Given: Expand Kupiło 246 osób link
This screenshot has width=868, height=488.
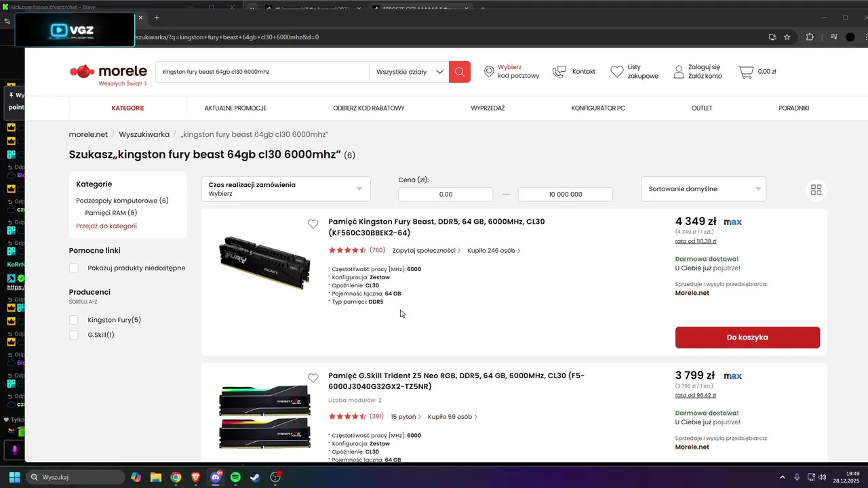Looking at the screenshot, I should click(x=494, y=250).
